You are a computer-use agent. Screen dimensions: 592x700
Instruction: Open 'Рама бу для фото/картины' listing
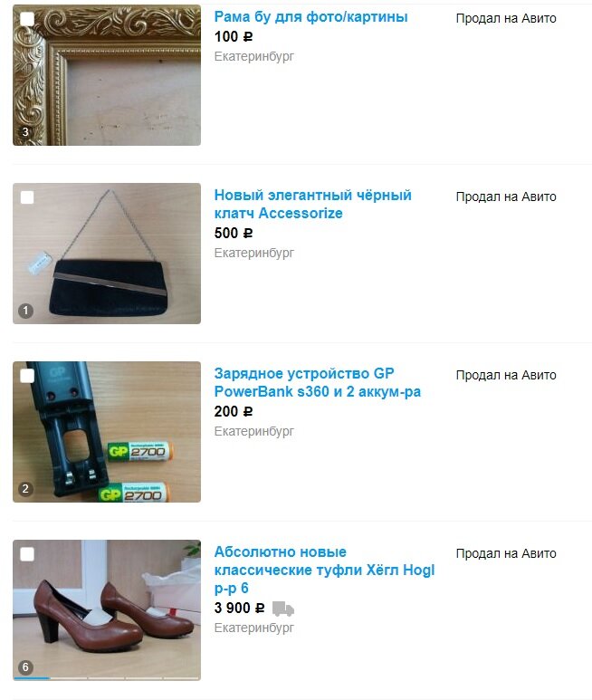(x=310, y=17)
